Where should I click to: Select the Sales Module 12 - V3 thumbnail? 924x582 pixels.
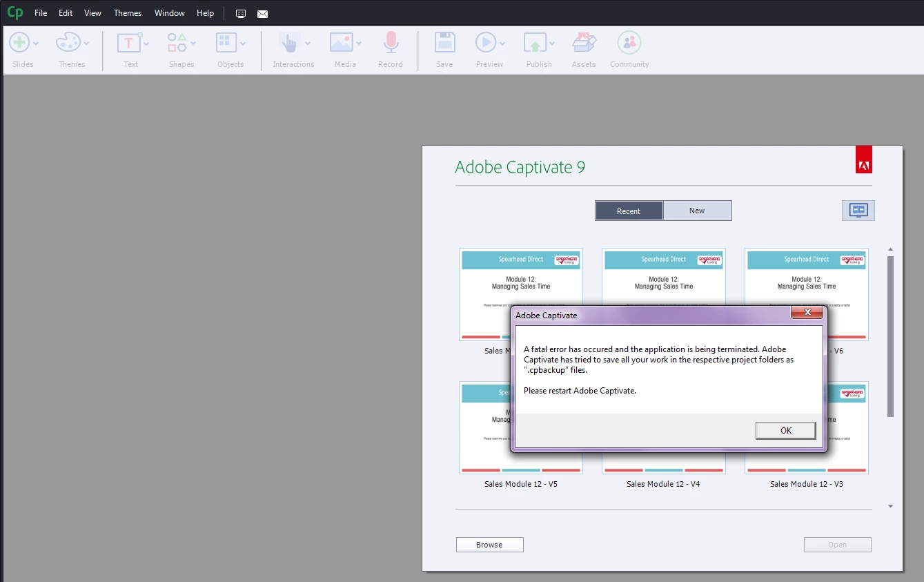click(x=807, y=427)
